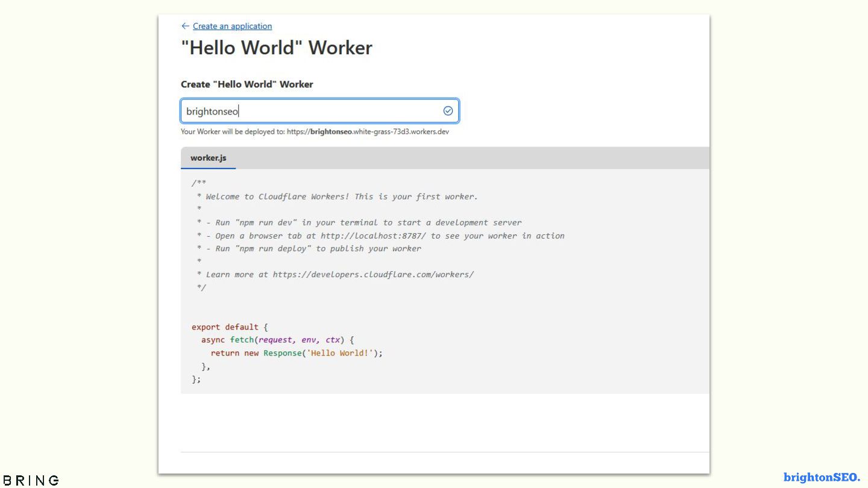Open the "Create an application" link

click(232, 26)
